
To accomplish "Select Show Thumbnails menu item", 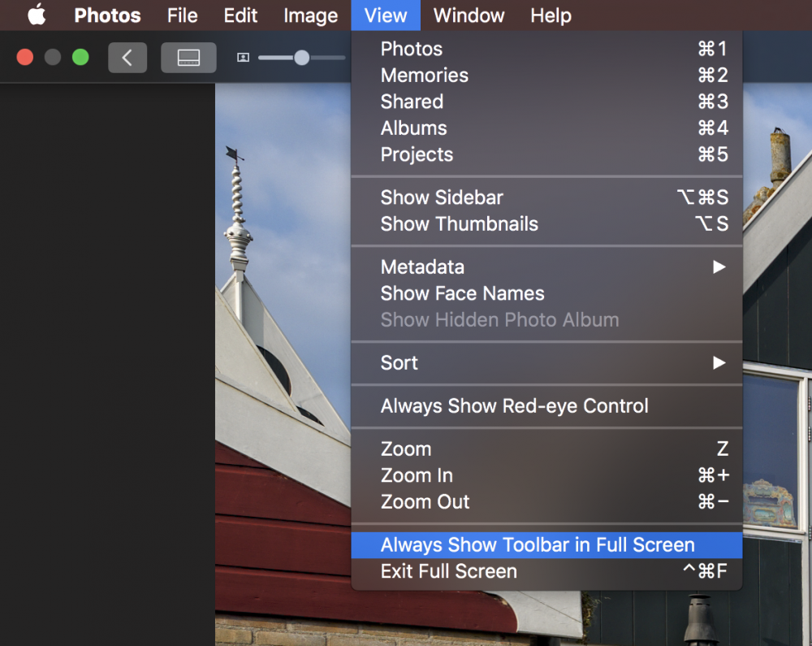I will [546, 223].
